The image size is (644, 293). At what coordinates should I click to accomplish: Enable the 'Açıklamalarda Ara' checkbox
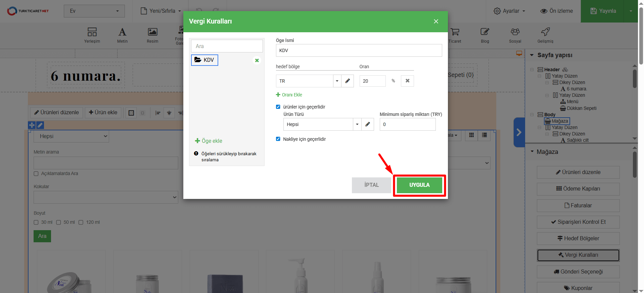click(x=36, y=174)
